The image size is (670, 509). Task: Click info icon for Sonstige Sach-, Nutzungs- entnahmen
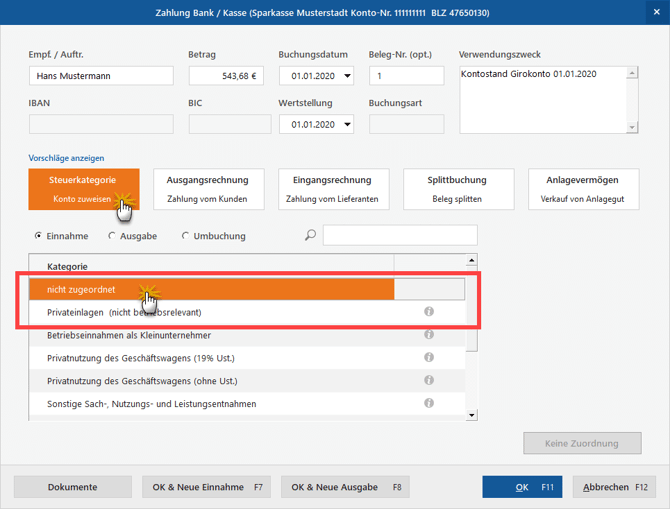pyautogui.click(x=429, y=403)
